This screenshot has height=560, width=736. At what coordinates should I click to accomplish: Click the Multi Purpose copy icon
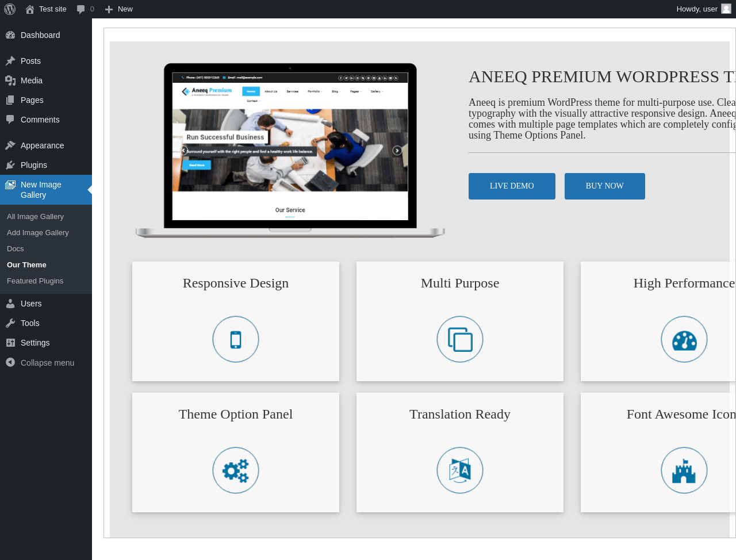[460, 339]
